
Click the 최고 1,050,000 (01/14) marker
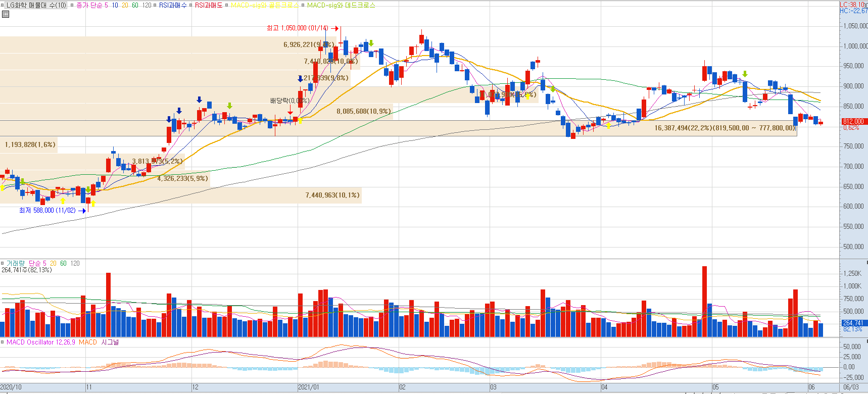tap(298, 28)
